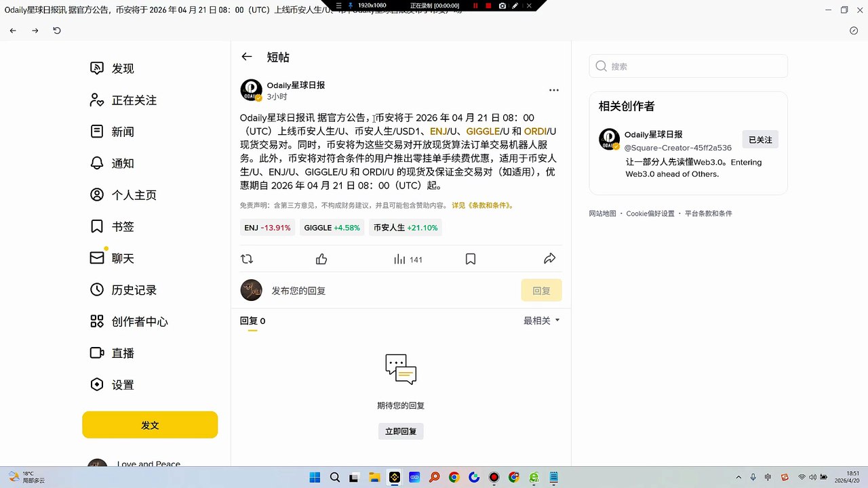Open 通知 notifications
The height and width of the screenshot is (488, 868).
coord(113,163)
